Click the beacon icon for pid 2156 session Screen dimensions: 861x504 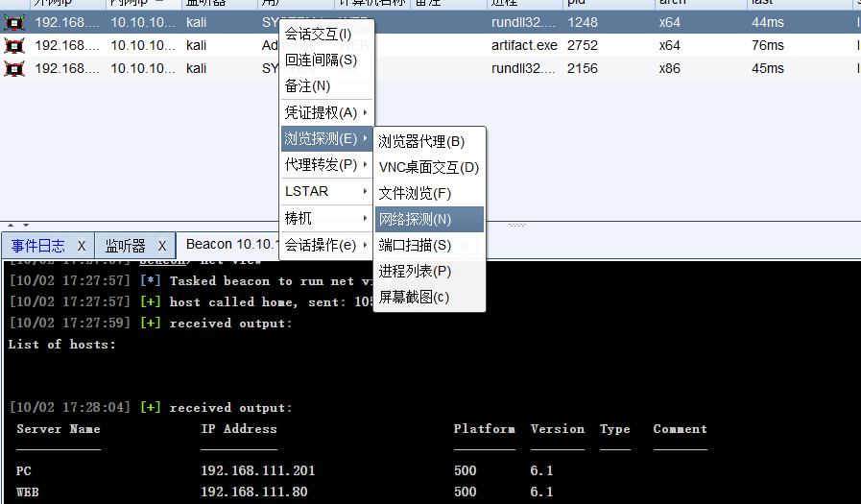tap(14, 68)
